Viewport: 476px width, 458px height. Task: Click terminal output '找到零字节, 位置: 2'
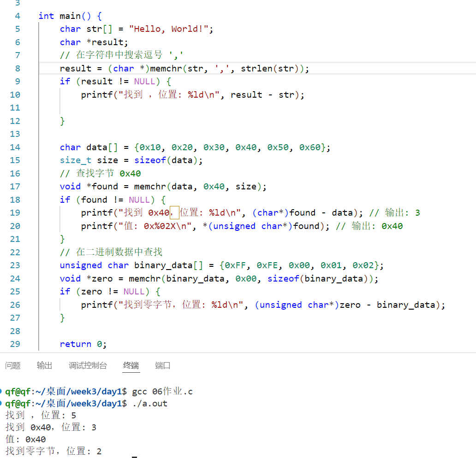coord(54,452)
